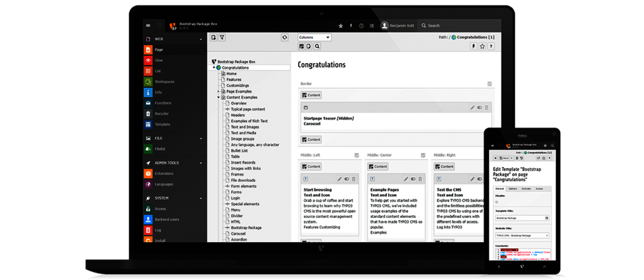Toggle visibility of Startpage Teaser element

[x=479, y=108]
